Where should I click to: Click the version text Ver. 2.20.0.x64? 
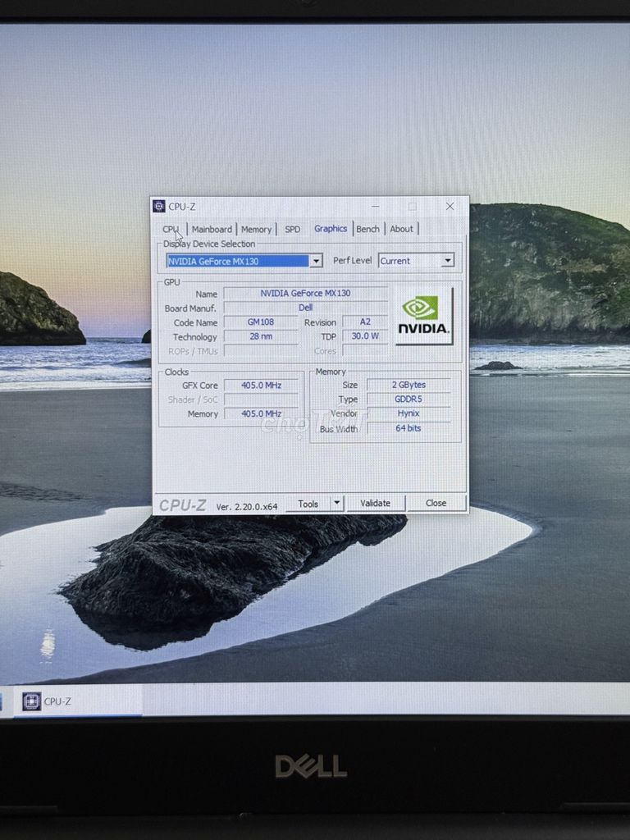[x=247, y=506]
